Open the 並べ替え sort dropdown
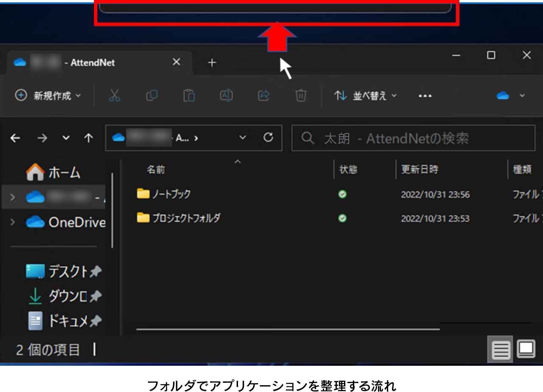Viewport: 543px width, 392px height. coord(366,96)
